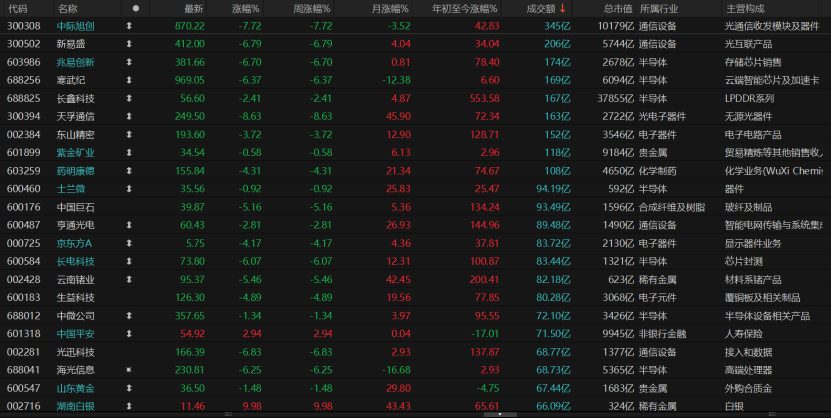Image resolution: width=831 pixels, height=418 pixels.
Task: Click main business 云端智能芯片及加速卡 cell
Action: [x=772, y=80]
